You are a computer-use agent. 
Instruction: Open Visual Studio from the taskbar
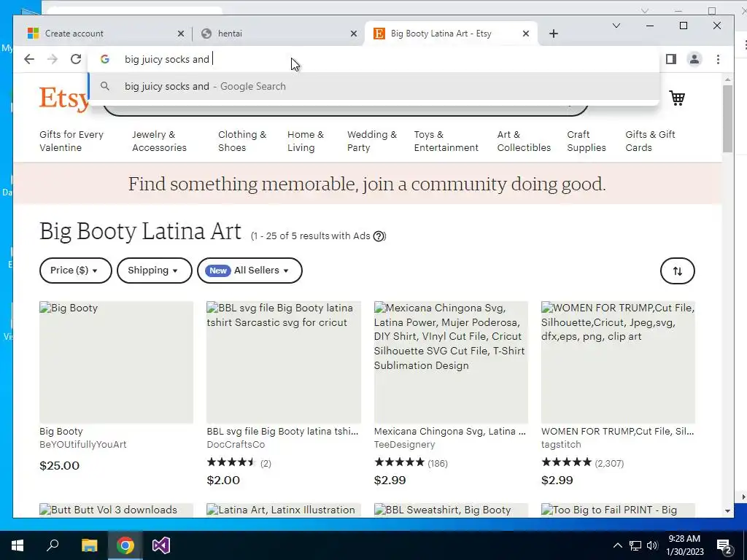click(x=161, y=545)
